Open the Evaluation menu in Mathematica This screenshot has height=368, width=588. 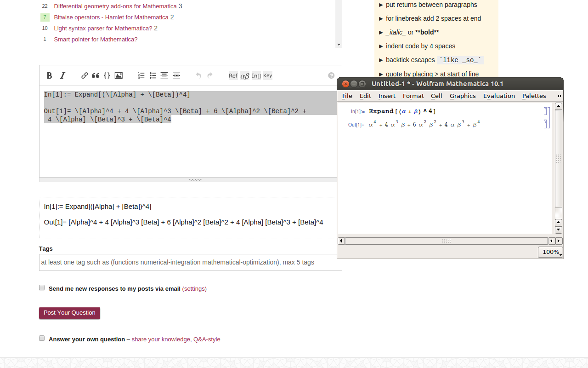499,96
